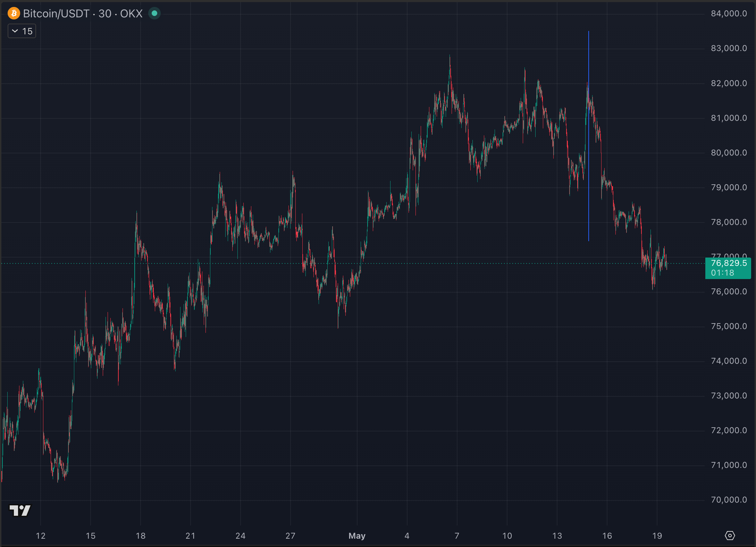This screenshot has height=547, width=756.
Task: Click the 83,000.0 price axis label
Action: coord(729,48)
